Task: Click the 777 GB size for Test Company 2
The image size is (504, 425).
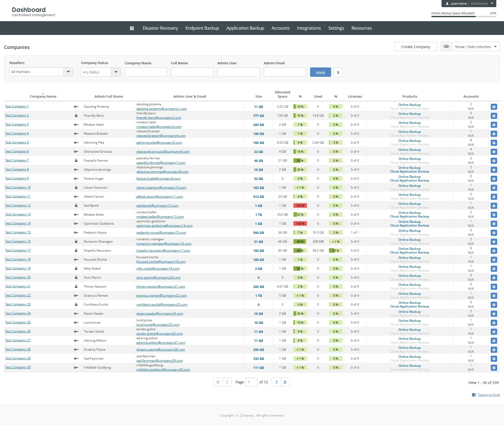Action: pos(258,116)
